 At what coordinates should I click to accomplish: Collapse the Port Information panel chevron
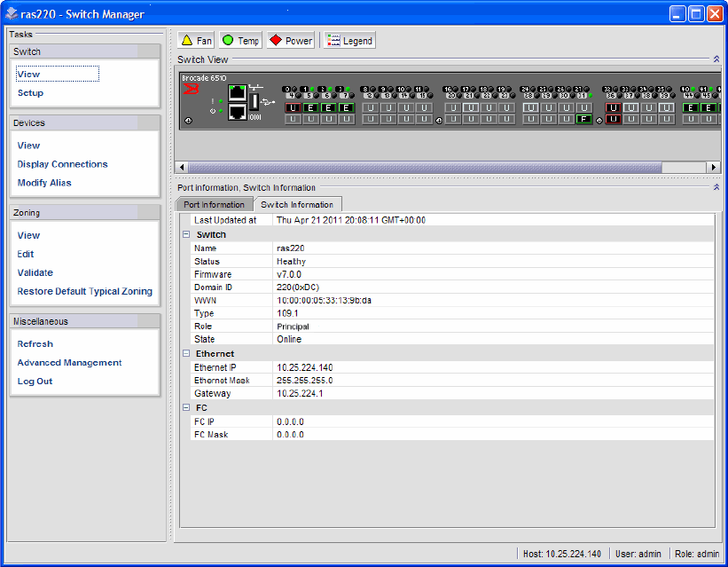click(716, 188)
